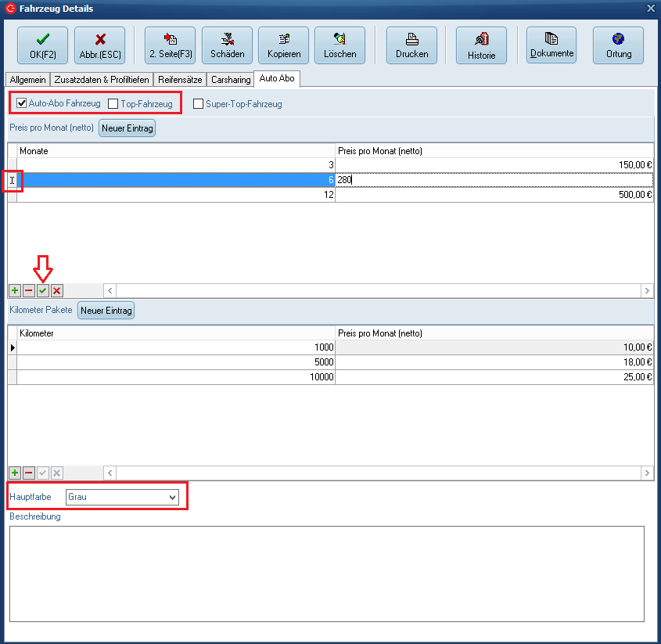This screenshot has height=644, width=661.
Task: Open the Reifensätze tab
Action: [x=179, y=80]
